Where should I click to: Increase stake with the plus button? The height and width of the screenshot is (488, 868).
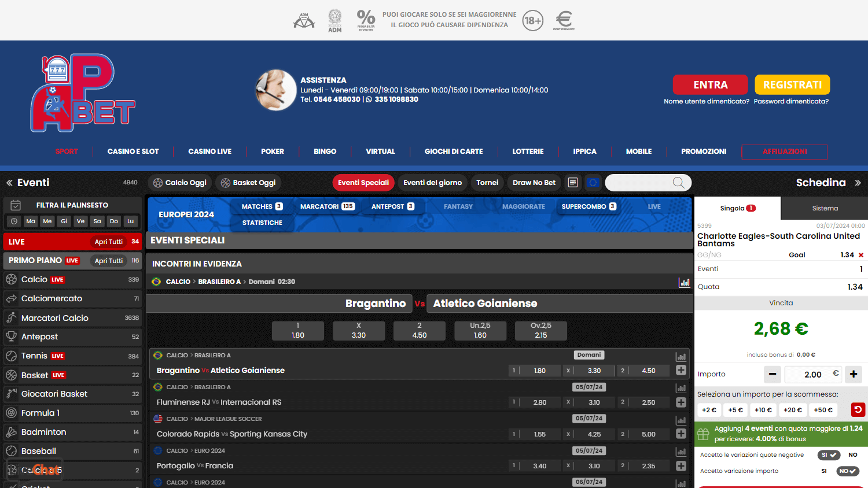[x=854, y=375]
